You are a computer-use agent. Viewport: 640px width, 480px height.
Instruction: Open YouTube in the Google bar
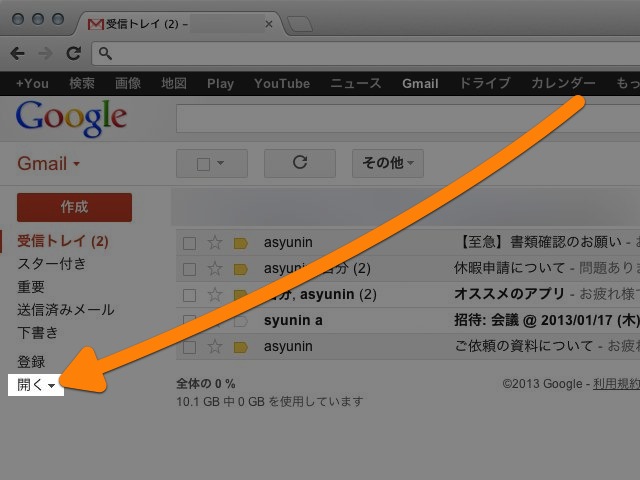tap(282, 84)
